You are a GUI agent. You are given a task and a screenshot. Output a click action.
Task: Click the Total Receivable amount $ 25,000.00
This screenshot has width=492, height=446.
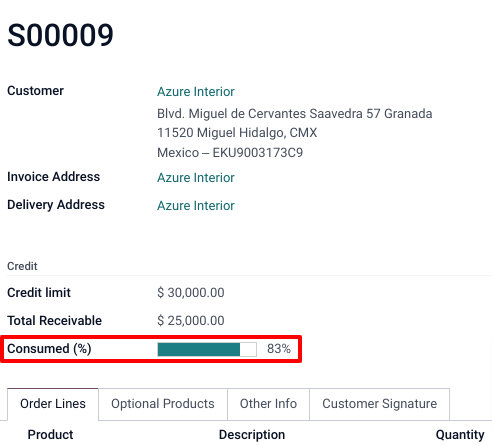191,321
